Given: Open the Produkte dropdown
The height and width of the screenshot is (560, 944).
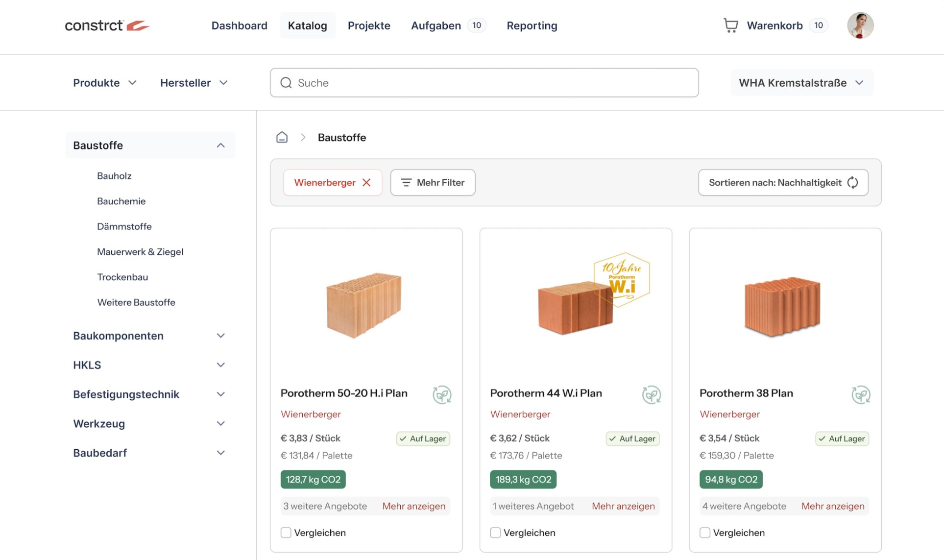Looking at the screenshot, I should pos(104,83).
